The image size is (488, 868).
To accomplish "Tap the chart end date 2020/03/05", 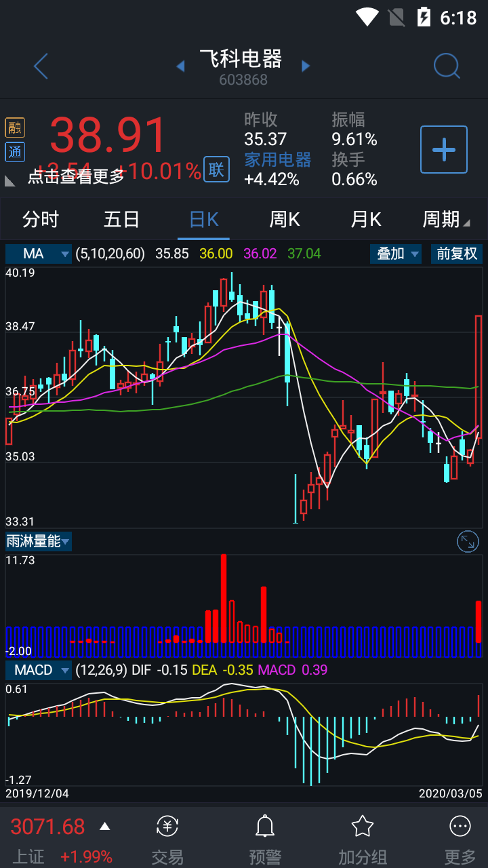I will pos(450,793).
